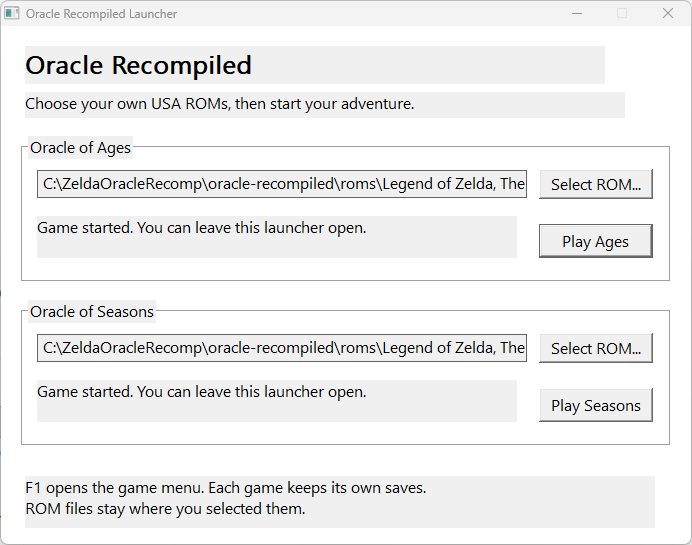Minimize the Oracle Recompiled Launcher window
Screen dimensions: 692x545
tap(576, 13)
